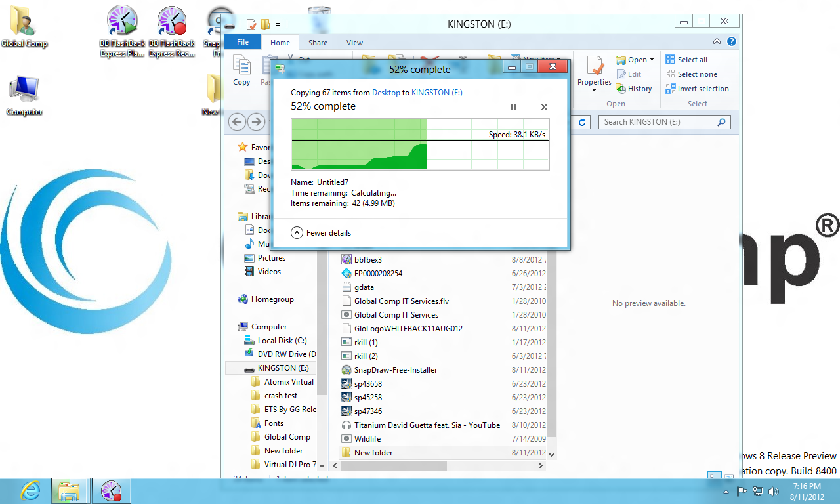
Task: Click Invert selection in the ribbon
Action: 697,89
